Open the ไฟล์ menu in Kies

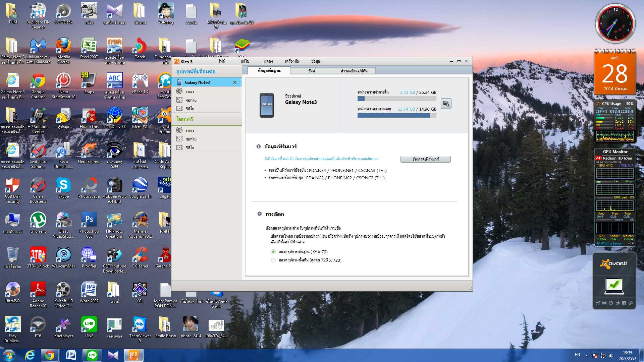(222, 61)
